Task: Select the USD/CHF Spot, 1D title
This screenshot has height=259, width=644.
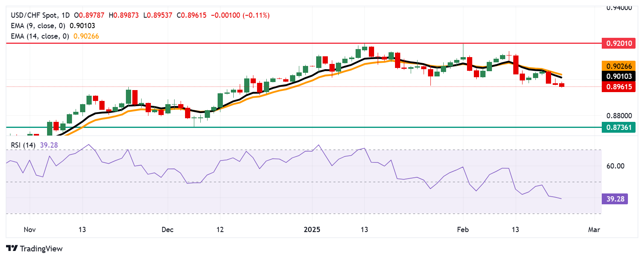Action: point(41,15)
